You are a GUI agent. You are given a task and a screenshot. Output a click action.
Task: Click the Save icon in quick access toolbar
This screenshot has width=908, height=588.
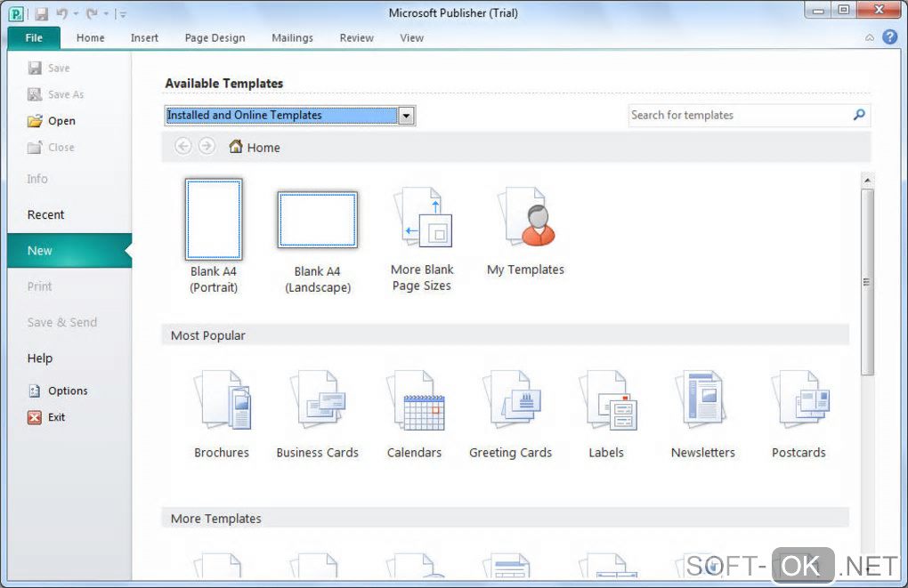pyautogui.click(x=41, y=13)
